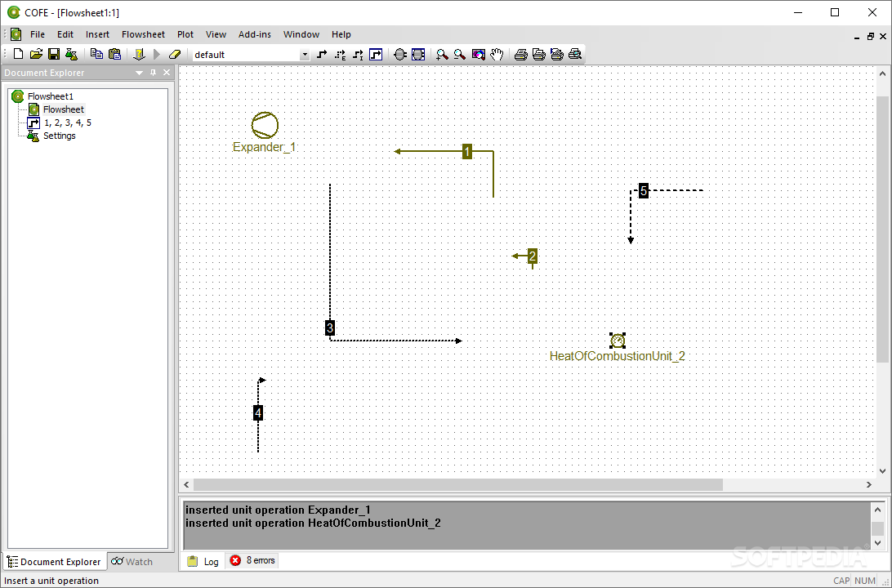Close the Document Explorer panel

(167, 72)
